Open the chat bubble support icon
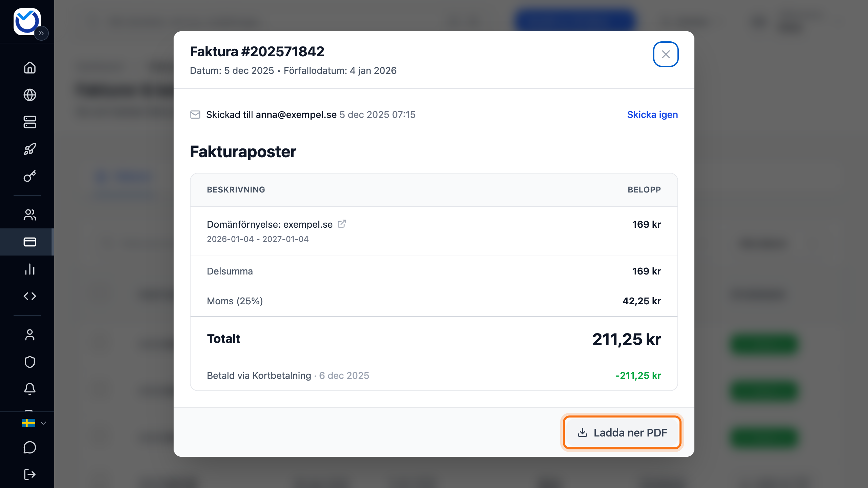Image resolution: width=868 pixels, height=488 pixels. click(x=30, y=447)
